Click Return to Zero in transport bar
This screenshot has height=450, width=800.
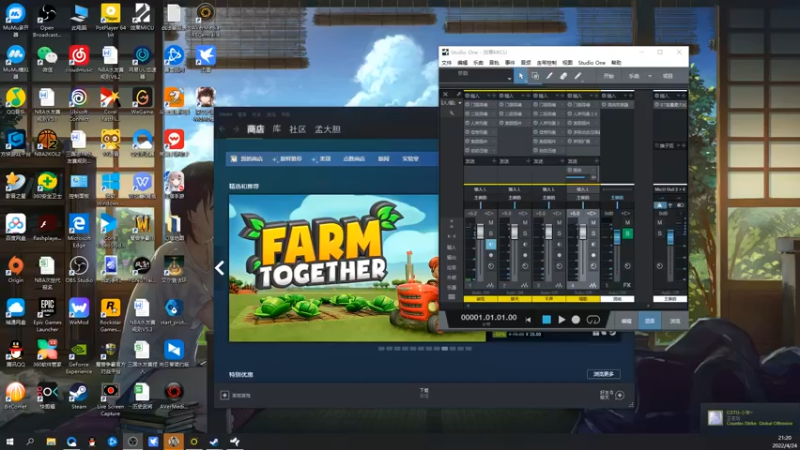click(528, 320)
